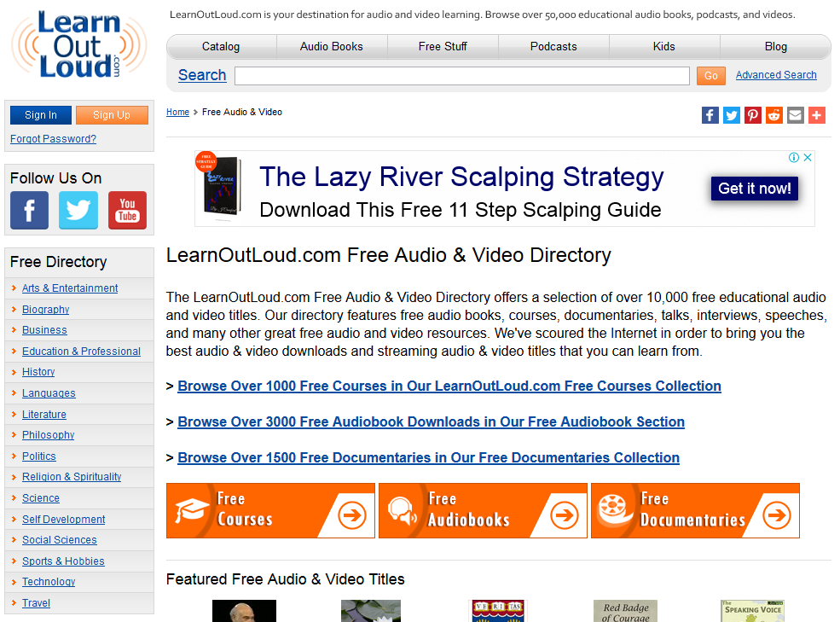
Task: Share page via Reddit icon
Action: 774,114
